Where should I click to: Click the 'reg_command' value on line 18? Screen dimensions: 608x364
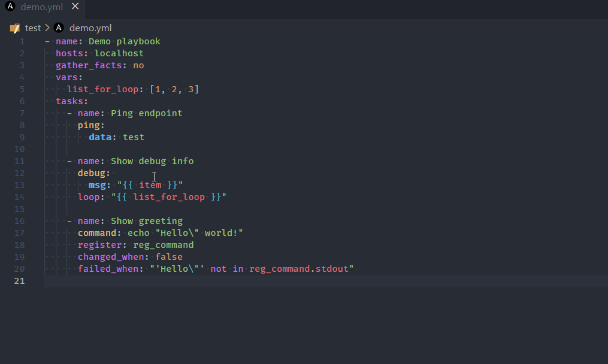[x=164, y=245]
